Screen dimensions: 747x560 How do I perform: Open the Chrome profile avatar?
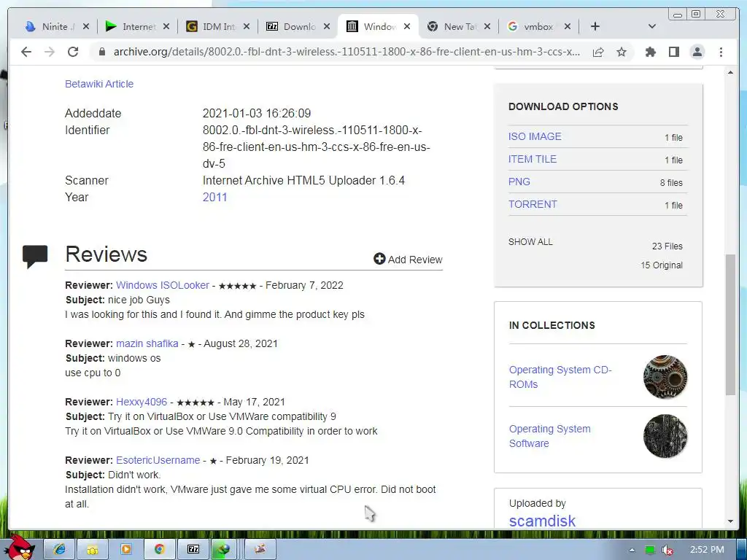click(697, 52)
